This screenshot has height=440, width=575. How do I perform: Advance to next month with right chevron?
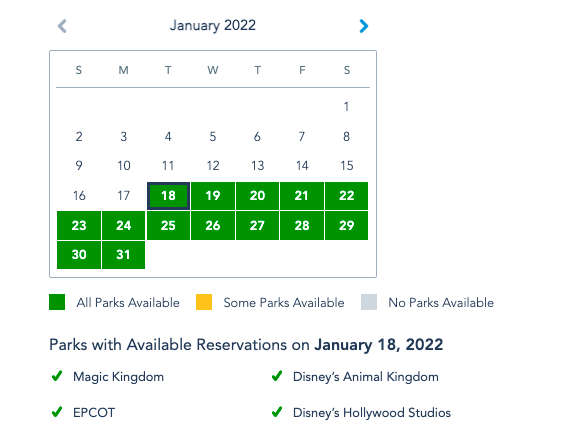pos(363,26)
